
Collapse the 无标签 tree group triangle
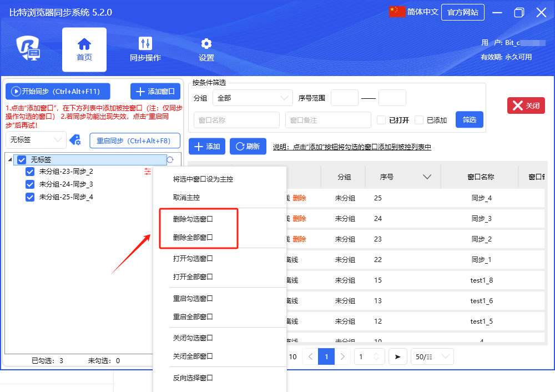click(11, 160)
